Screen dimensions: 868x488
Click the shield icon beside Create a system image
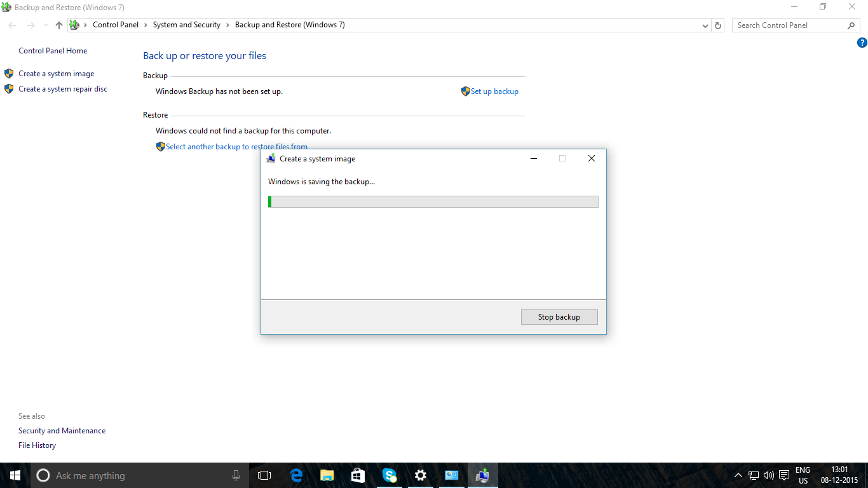(9, 74)
